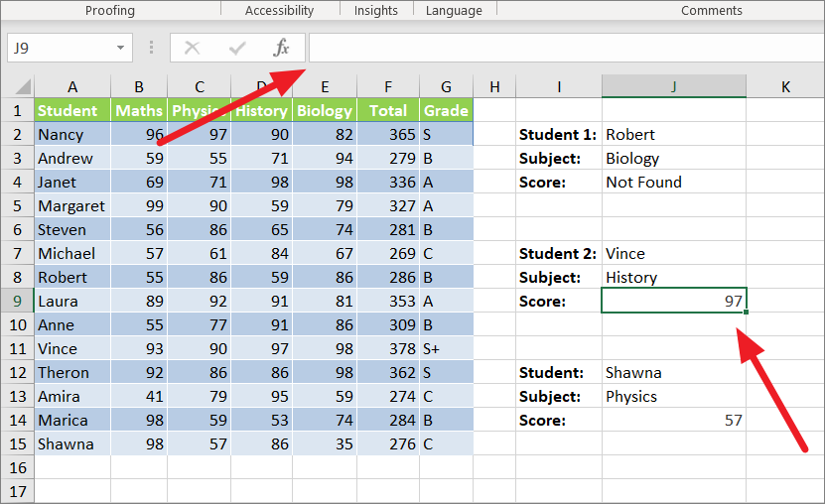Select column A header

[x=72, y=86]
